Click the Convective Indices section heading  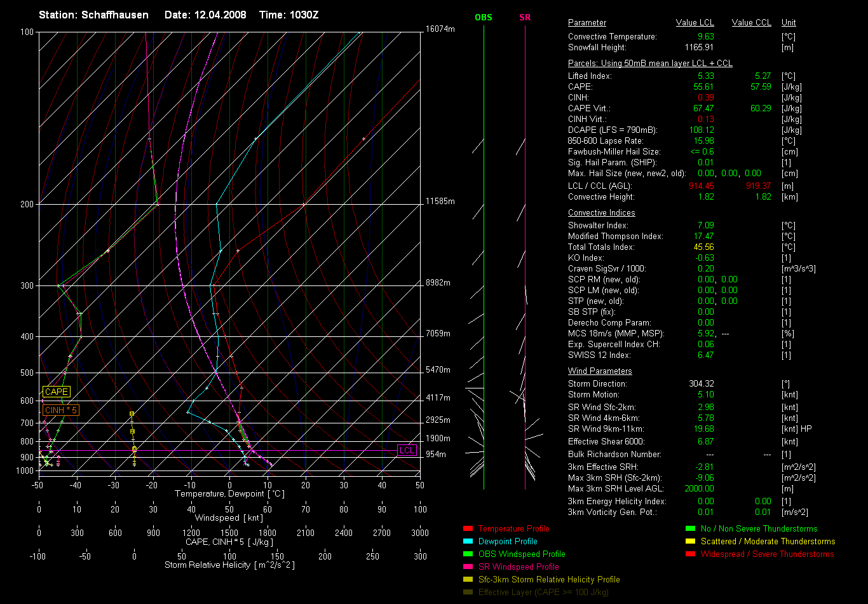coord(602,213)
